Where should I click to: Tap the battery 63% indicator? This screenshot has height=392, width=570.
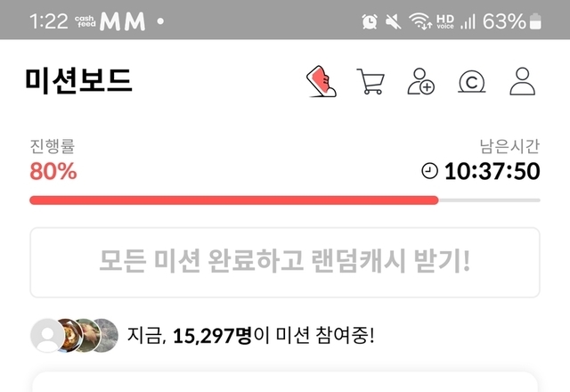[512, 21]
